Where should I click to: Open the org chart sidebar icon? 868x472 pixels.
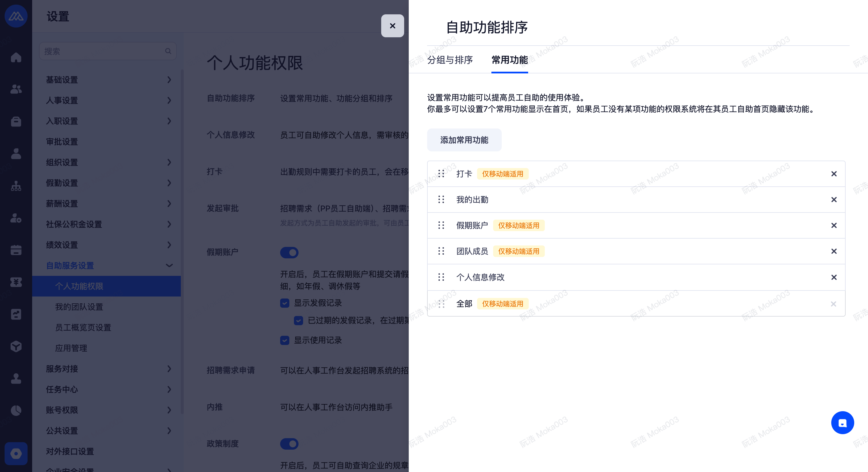(x=16, y=186)
